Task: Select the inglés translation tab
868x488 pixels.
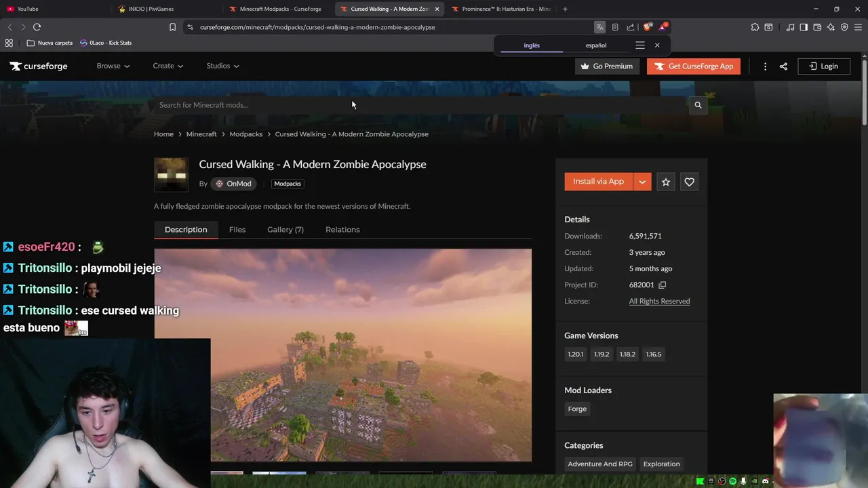Action: coord(532,45)
